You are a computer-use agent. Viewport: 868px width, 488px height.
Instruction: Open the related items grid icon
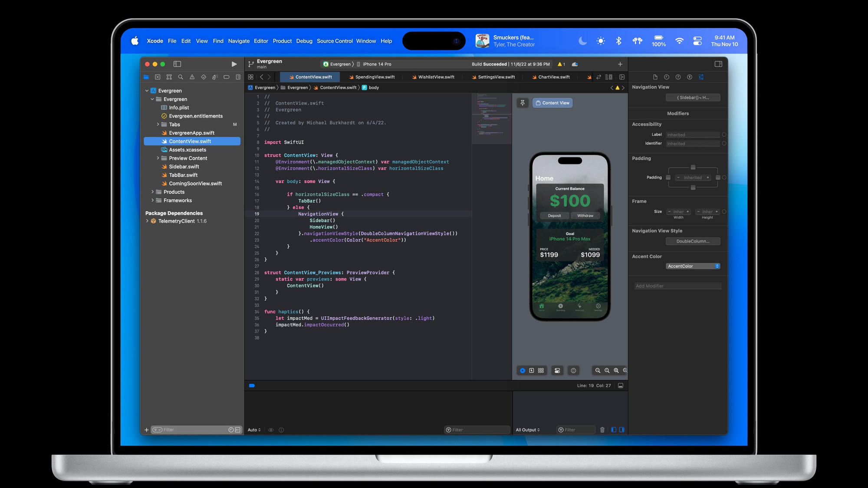click(x=250, y=77)
